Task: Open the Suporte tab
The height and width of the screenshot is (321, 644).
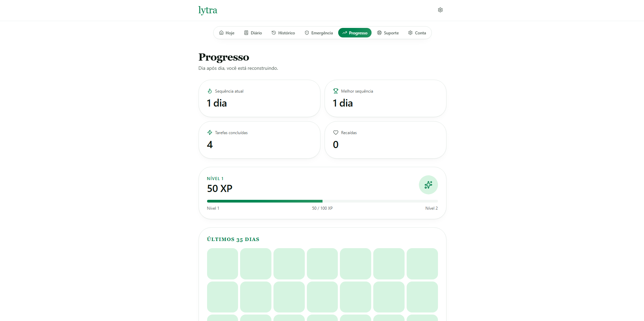Action: click(388, 33)
